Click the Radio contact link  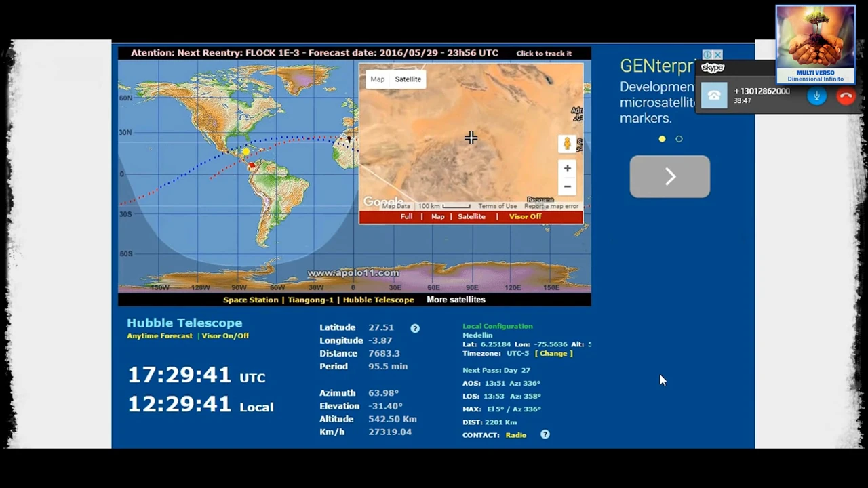515,435
